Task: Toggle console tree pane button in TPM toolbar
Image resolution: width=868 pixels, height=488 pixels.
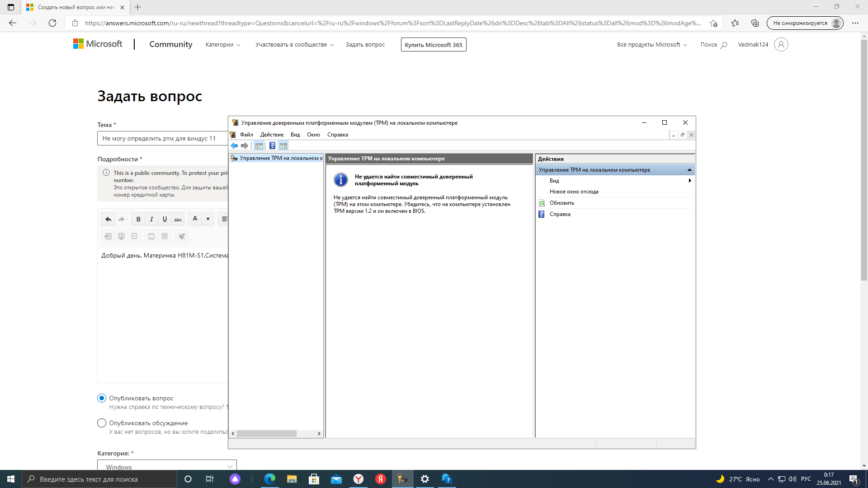Action: coord(259,145)
